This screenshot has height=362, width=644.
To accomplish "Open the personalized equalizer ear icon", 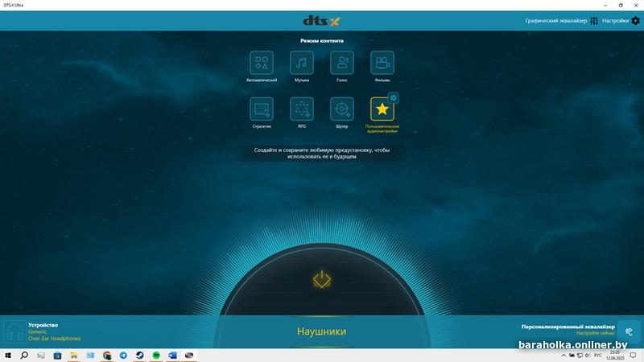I will coord(629,331).
